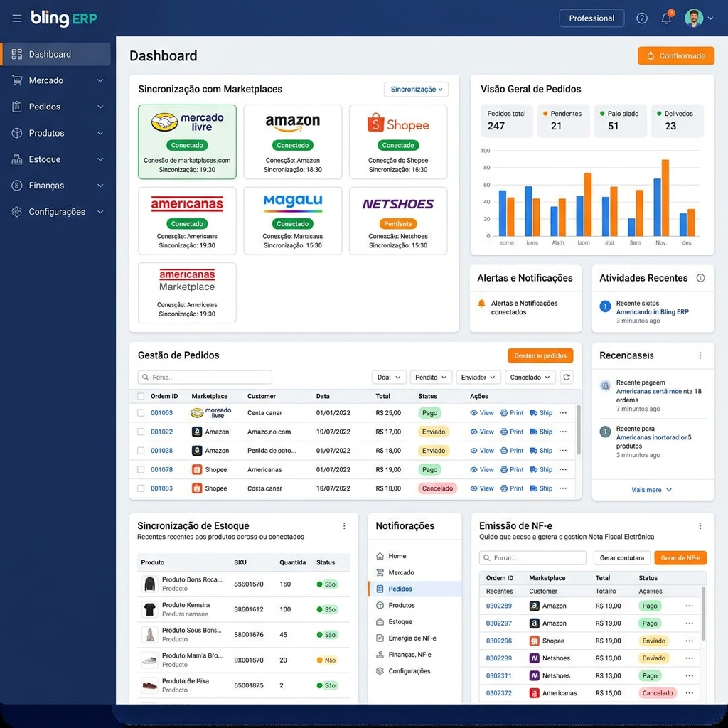Open the Sincronização dropdown in Marketplaces panel
728x728 pixels.
[x=416, y=89]
